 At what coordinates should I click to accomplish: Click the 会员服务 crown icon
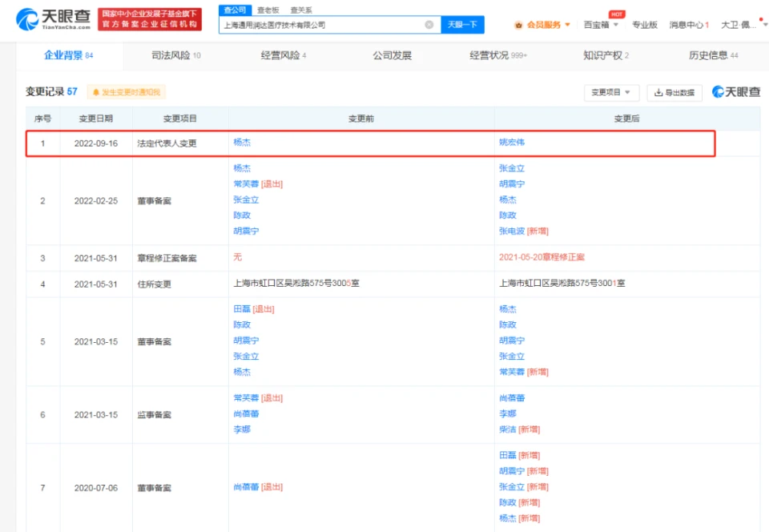point(517,25)
